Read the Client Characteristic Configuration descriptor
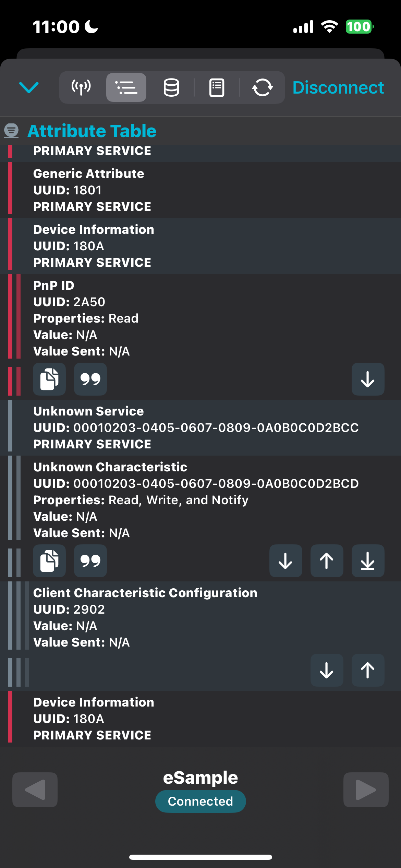Image resolution: width=401 pixels, height=868 pixels. coord(327,670)
